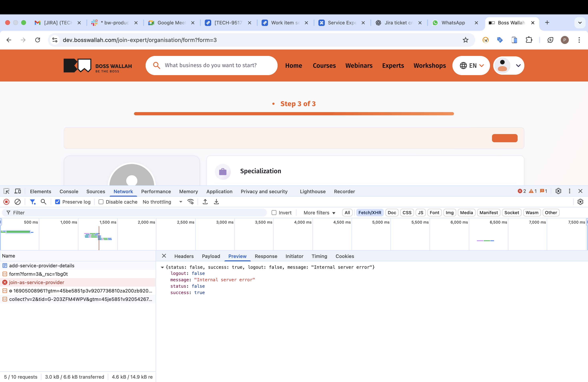Click the yellow warnings count indicator

(533, 191)
